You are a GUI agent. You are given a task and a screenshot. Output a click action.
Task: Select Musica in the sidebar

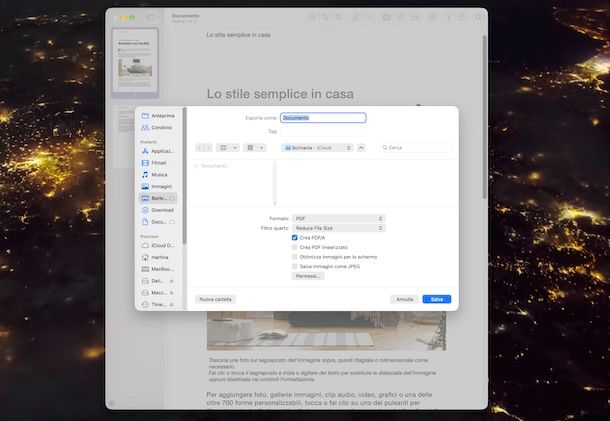(154, 175)
